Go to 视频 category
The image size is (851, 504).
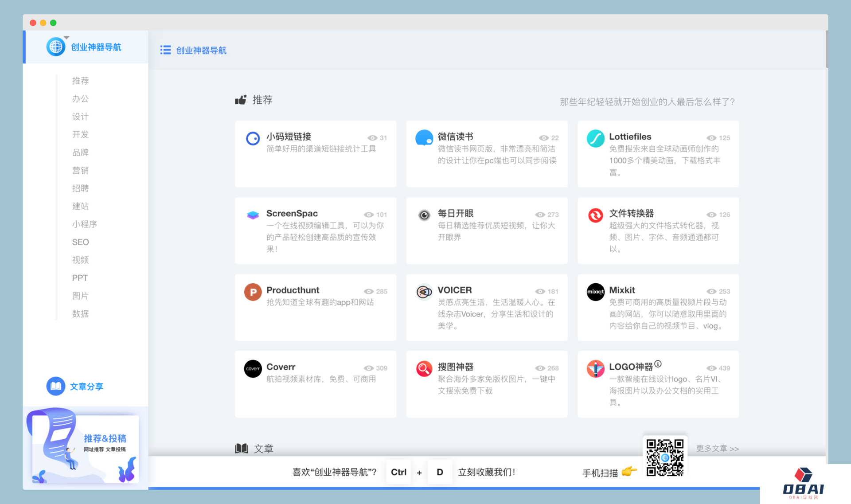coord(80,260)
